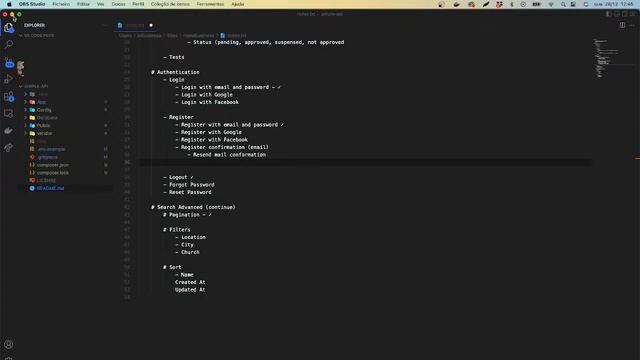Click the activity bar icon below Docker

[x=9, y=147]
